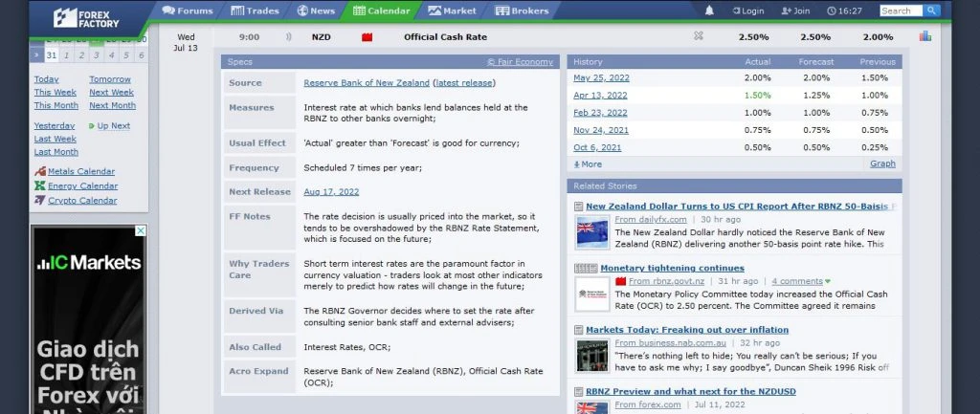Click the IC Markets advertisement banner
The width and height of the screenshot is (980, 414).
89,319
